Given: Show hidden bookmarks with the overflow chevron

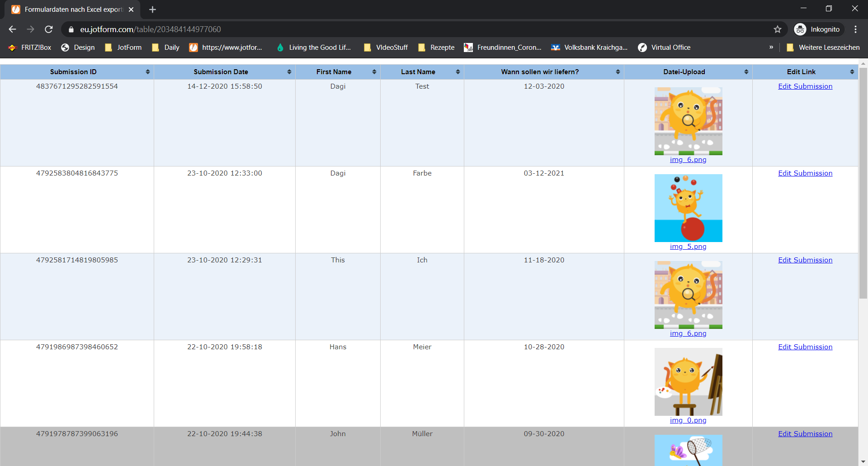Looking at the screenshot, I should (771, 48).
